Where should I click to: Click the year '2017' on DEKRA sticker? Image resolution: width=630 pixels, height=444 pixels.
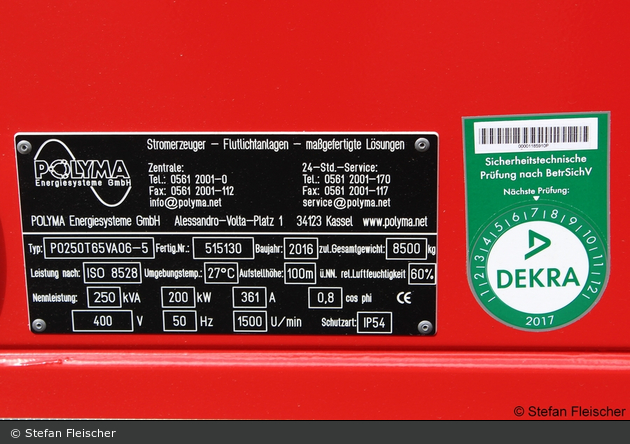[539, 321]
